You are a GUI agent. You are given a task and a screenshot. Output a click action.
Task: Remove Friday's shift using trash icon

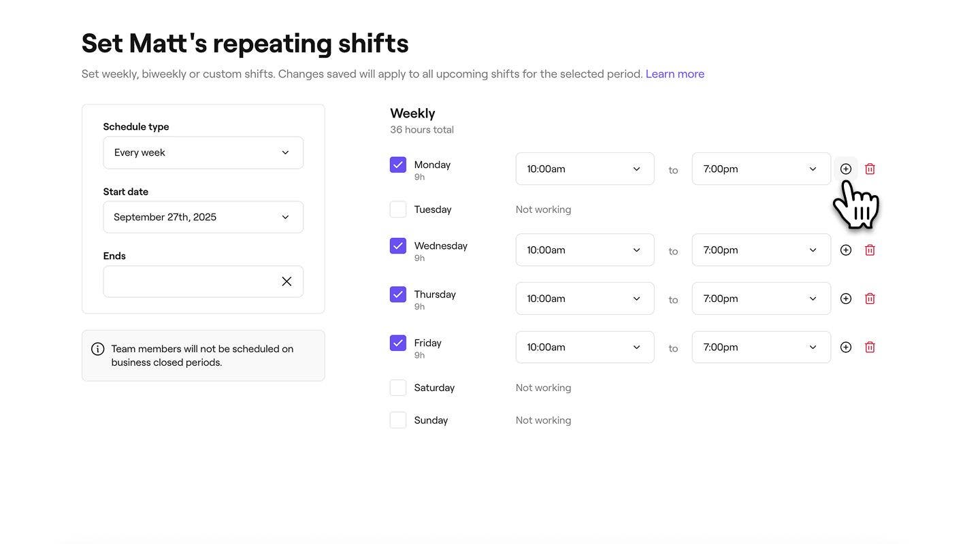(x=870, y=347)
